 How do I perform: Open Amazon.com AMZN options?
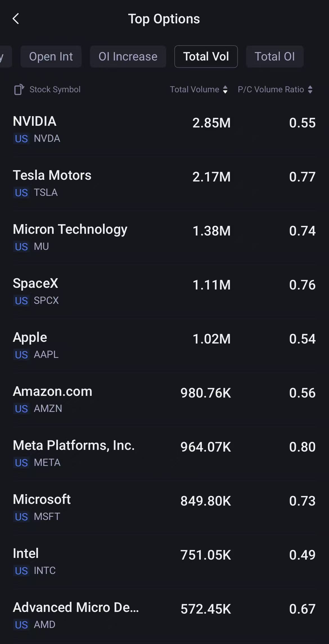click(164, 400)
